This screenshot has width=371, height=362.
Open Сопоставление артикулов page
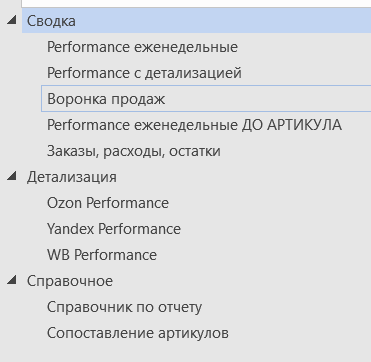pyautogui.click(x=138, y=333)
